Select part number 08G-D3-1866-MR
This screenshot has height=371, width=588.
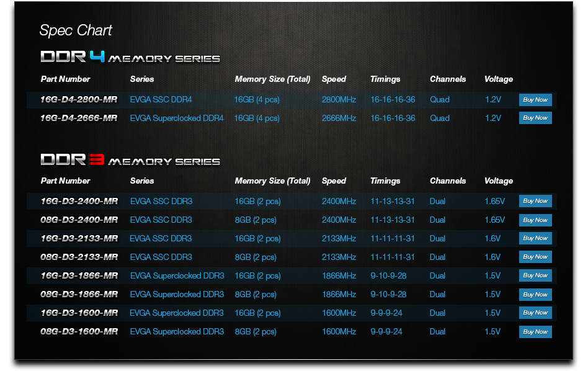79,295
